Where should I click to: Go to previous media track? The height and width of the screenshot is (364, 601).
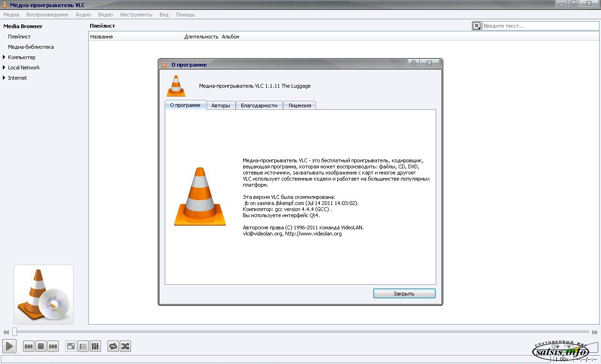tap(29, 346)
